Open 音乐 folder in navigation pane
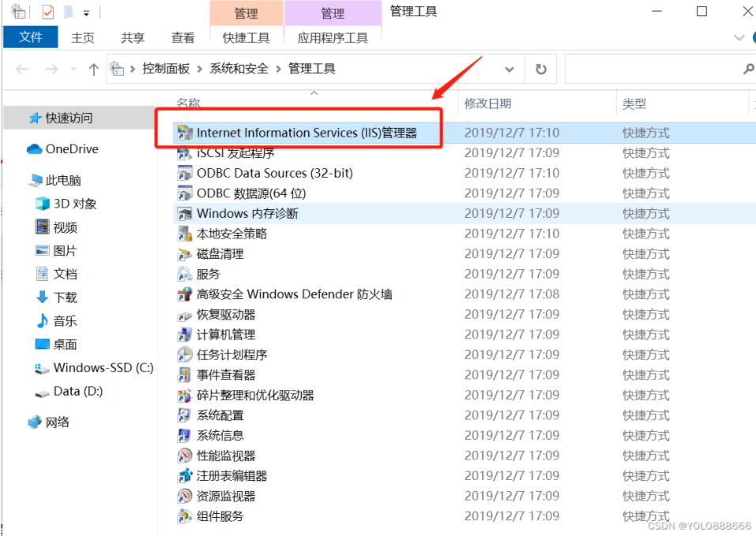The image size is (756, 536). coord(65,321)
